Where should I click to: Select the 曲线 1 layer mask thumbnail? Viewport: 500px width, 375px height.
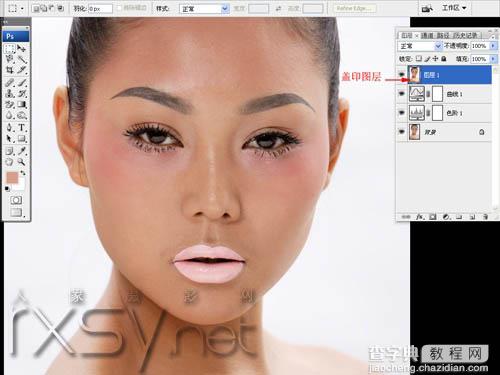(x=437, y=94)
